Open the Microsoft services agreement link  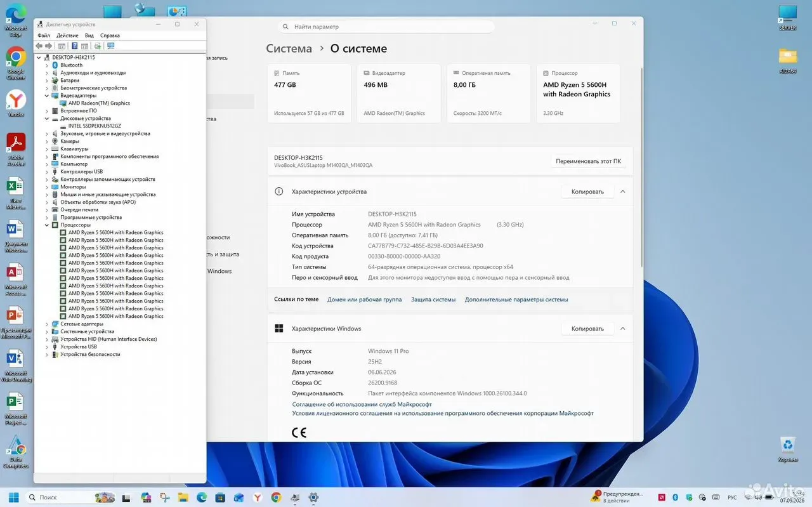[362, 404]
